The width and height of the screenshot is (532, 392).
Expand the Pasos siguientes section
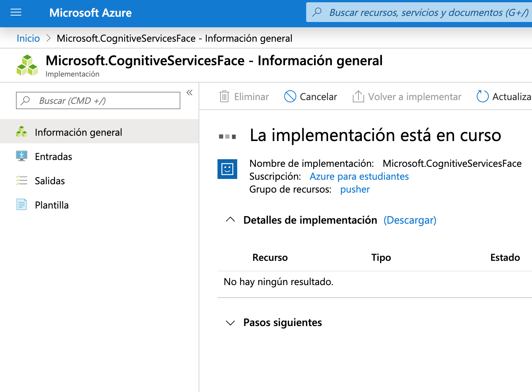[230, 323]
